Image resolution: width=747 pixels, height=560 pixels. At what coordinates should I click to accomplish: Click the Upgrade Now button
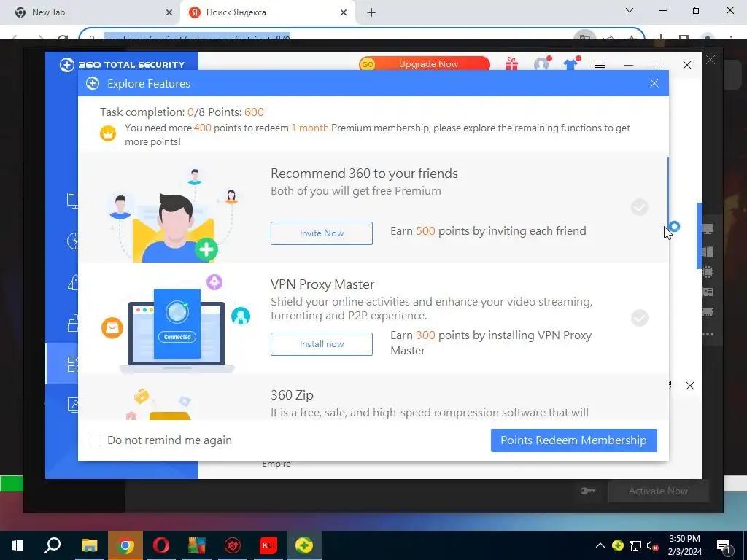(425, 64)
